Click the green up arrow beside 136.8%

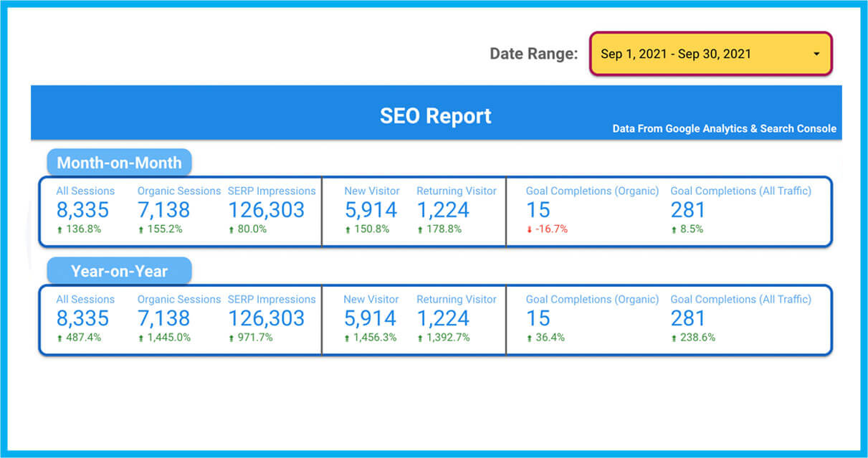tap(60, 229)
